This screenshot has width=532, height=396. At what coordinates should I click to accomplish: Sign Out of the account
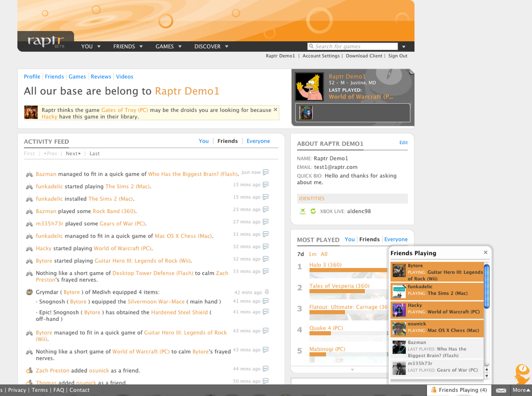click(398, 56)
